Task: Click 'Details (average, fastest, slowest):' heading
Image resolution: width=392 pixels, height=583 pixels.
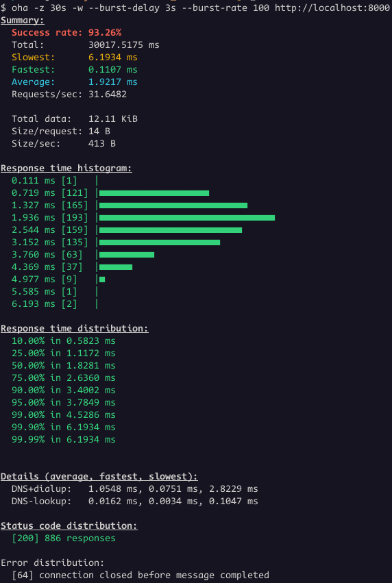Action: 99,476
